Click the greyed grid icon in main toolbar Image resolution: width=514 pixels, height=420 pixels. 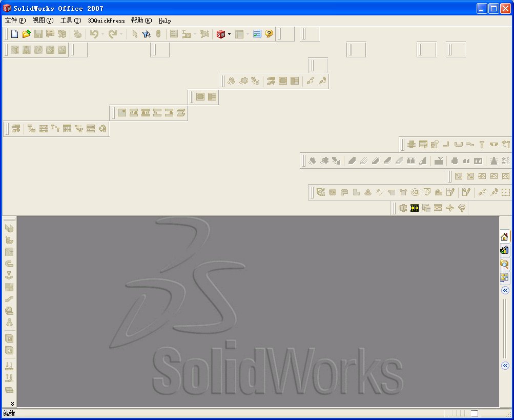174,34
